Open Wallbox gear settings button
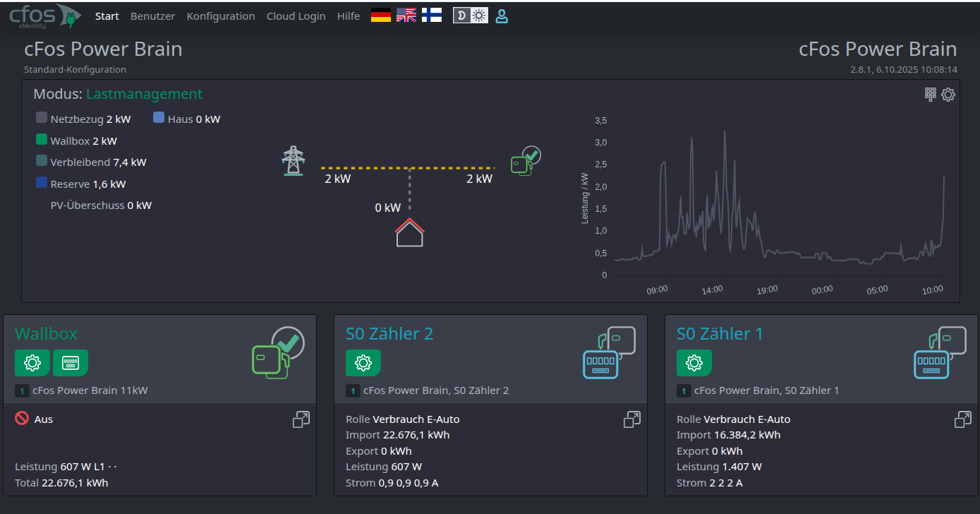 pos(32,363)
